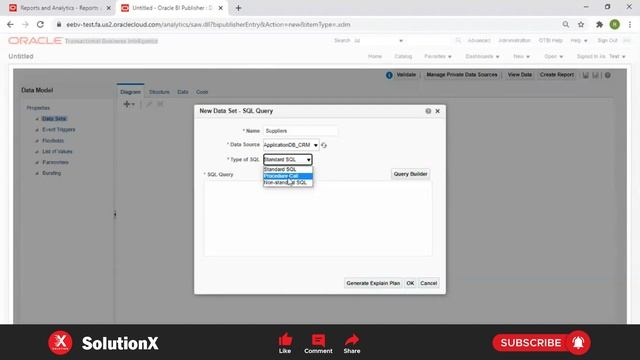
Task: Choose Procedure Call option
Action: point(288,176)
